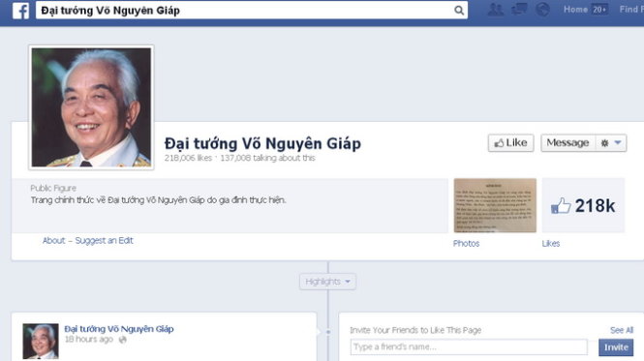Open the About link

[54, 241]
